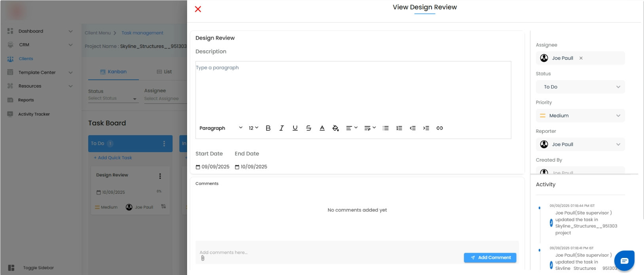Toggle bold formatting in the description editor
Screen dimensions: 644x275
[268, 128]
